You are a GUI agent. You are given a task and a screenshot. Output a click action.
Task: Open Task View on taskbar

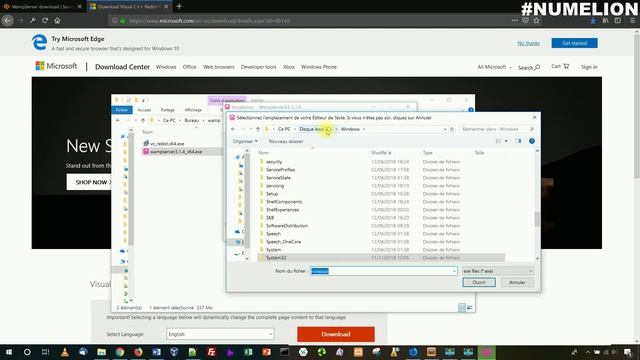[x=45, y=352]
